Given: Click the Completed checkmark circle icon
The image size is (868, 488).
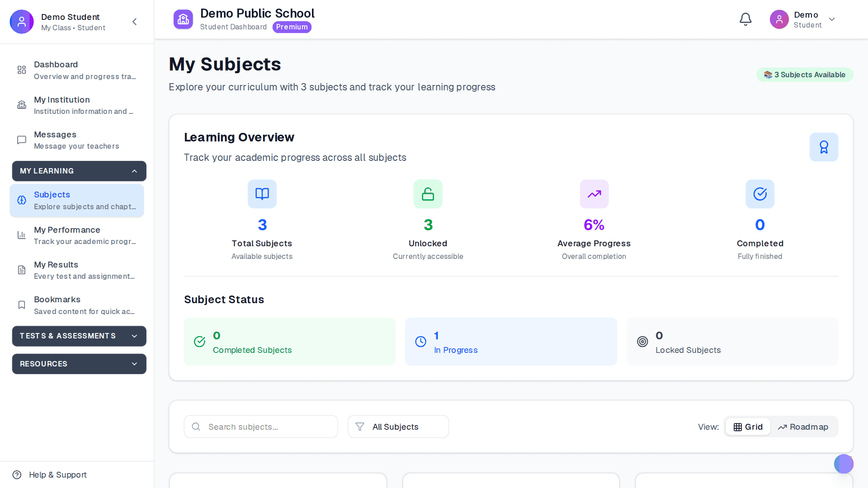Looking at the screenshot, I should click(760, 194).
